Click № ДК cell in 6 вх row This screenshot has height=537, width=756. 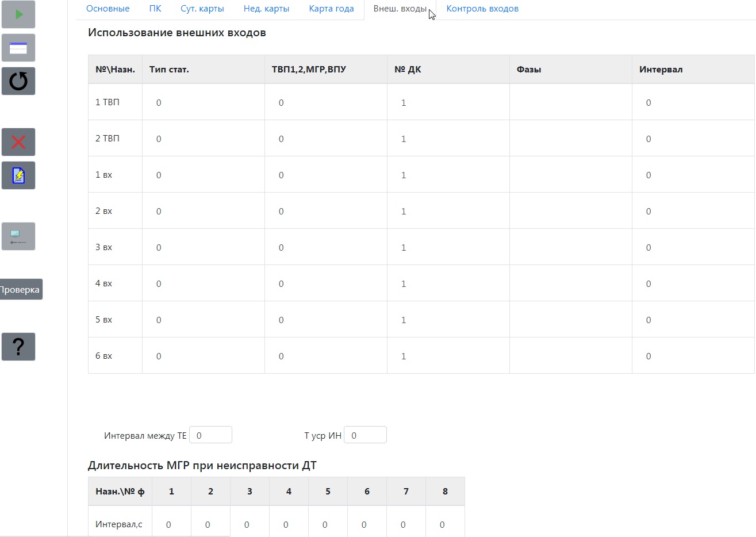448,356
